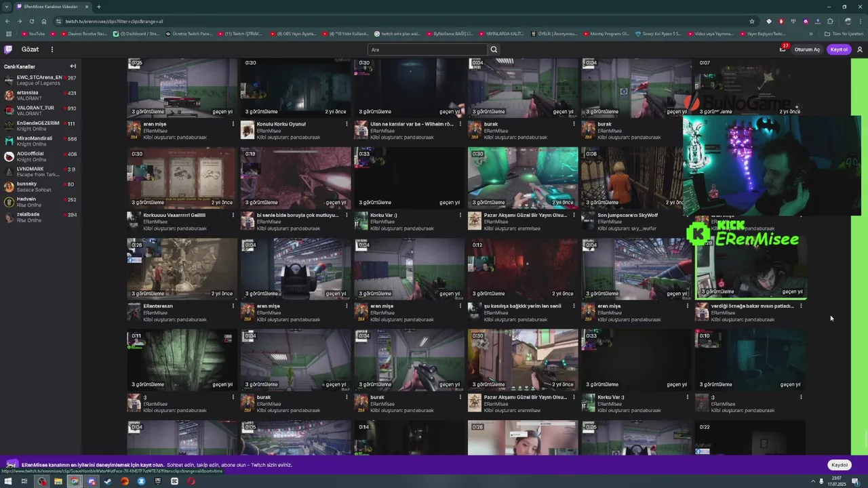
Task: Open File Explorer from taskbar
Action: coord(58,481)
